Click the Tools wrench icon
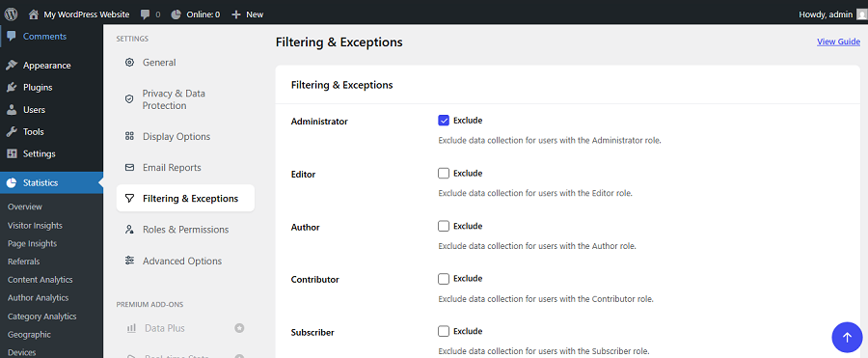Screen dimensions: 868x358 12,132
